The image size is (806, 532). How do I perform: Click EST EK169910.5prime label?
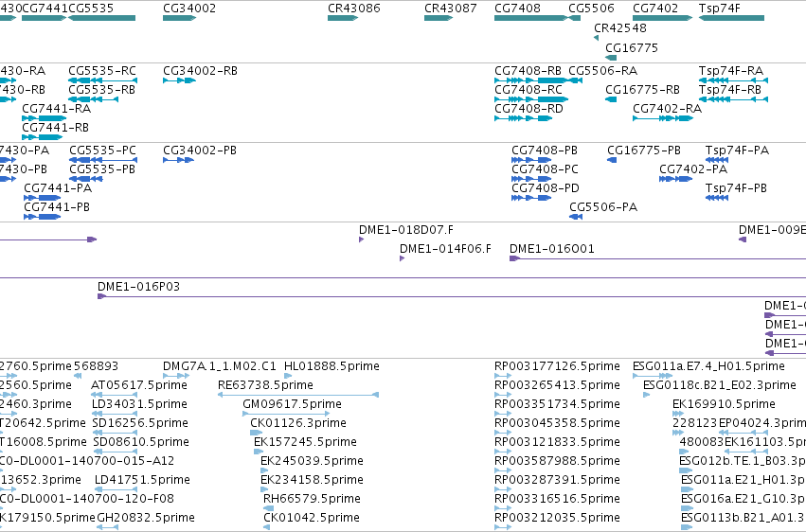click(x=724, y=404)
